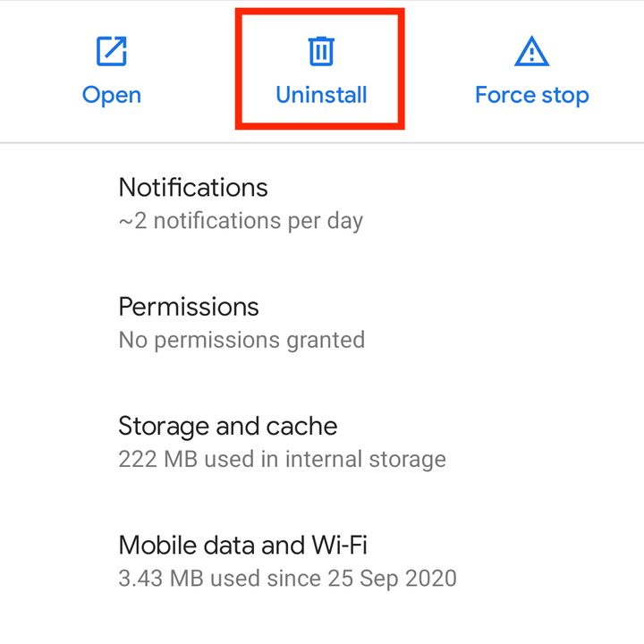Viewport: 644px width, 644px height.
Task: Open the Storage and cache heading
Action: (228, 426)
